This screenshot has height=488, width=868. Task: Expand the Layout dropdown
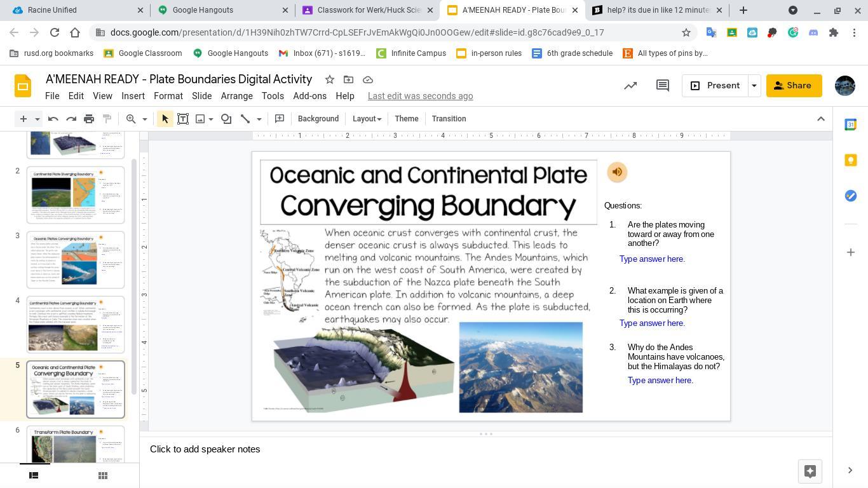tap(367, 119)
